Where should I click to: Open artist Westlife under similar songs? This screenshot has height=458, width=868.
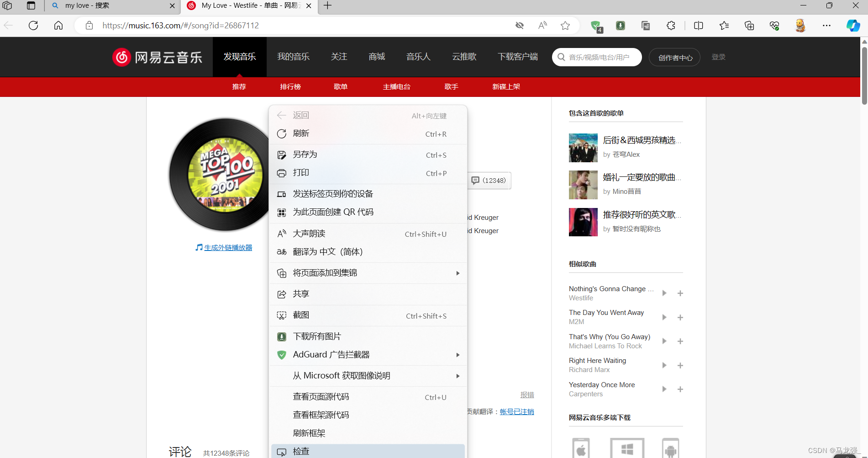[581, 298]
